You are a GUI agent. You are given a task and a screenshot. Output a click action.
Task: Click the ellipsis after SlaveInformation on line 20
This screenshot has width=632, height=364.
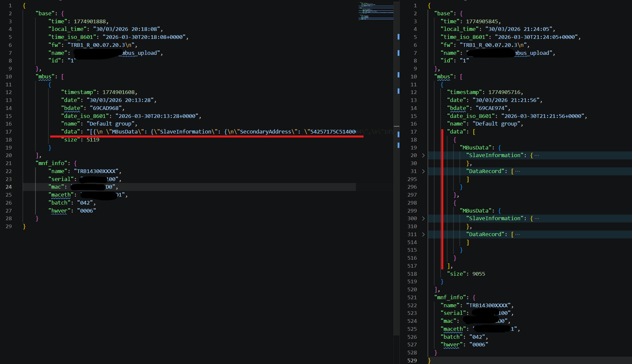pyautogui.click(x=537, y=155)
